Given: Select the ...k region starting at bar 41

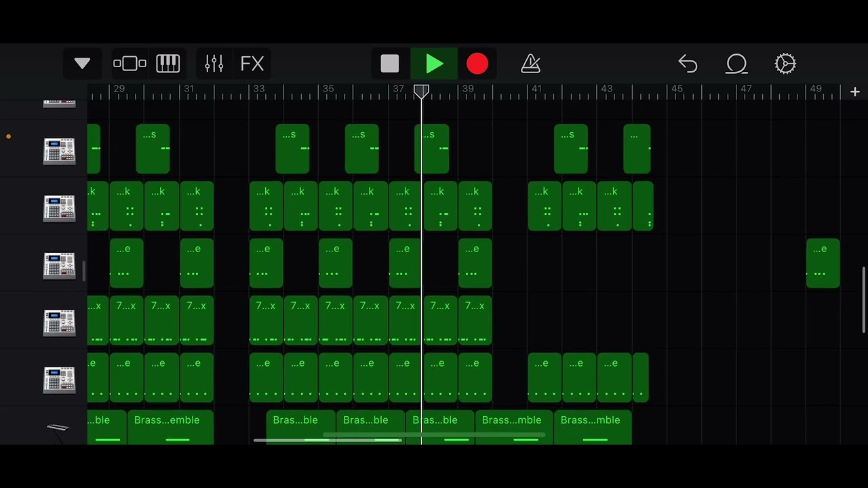Looking at the screenshot, I should 545,206.
